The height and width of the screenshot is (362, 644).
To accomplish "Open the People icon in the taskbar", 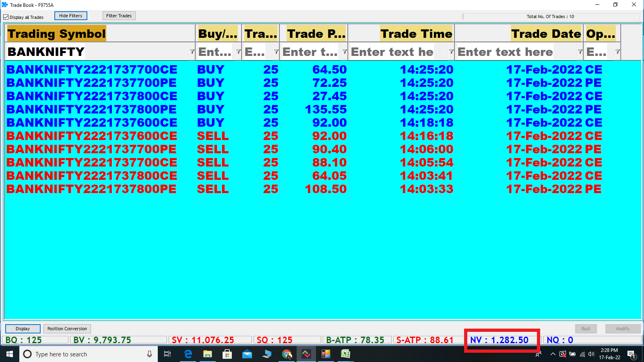I will click(x=538, y=354).
